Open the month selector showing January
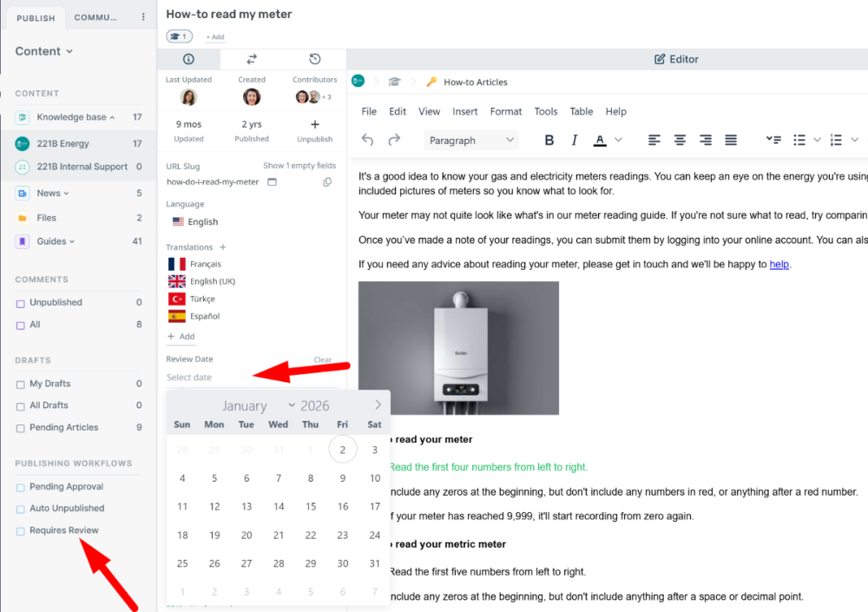The width and height of the screenshot is (868, 612). pyautogui.click(x=258, y=405)
